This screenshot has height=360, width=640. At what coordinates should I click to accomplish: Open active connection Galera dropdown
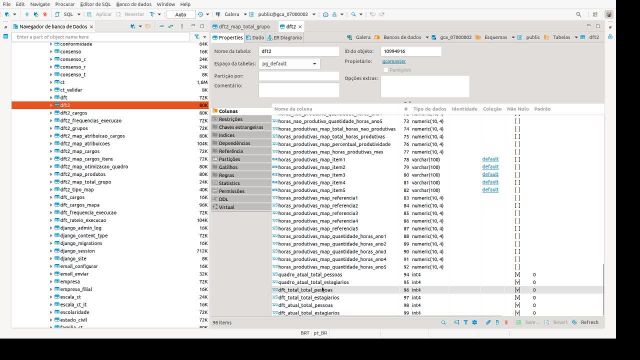click(x=245, y=14)
